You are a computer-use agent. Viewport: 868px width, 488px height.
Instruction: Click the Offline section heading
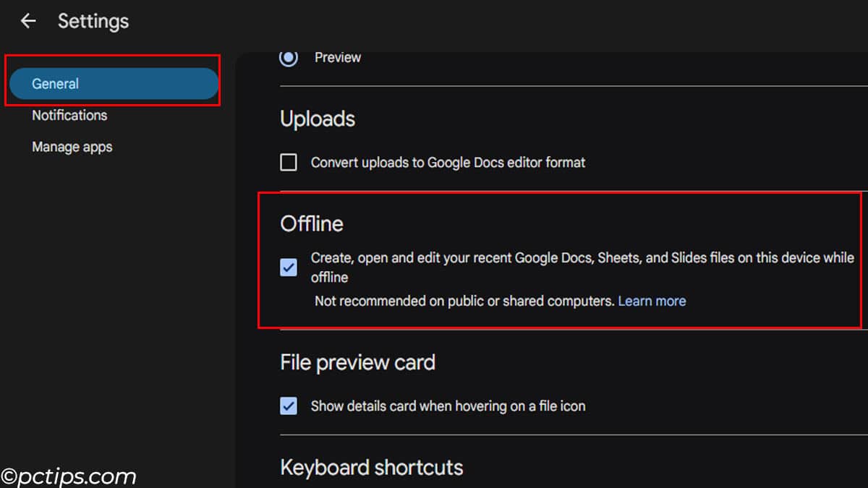pos(312,223)
